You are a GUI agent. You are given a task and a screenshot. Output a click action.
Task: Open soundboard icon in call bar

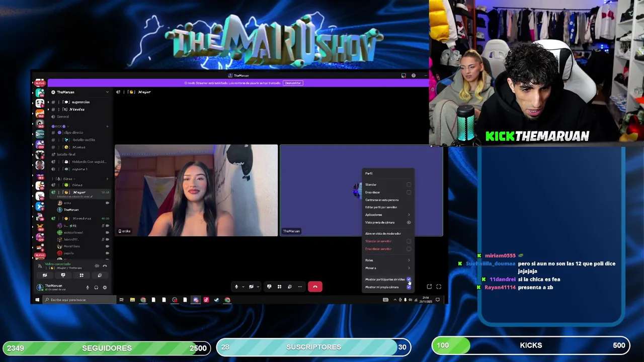coord(289,287)
